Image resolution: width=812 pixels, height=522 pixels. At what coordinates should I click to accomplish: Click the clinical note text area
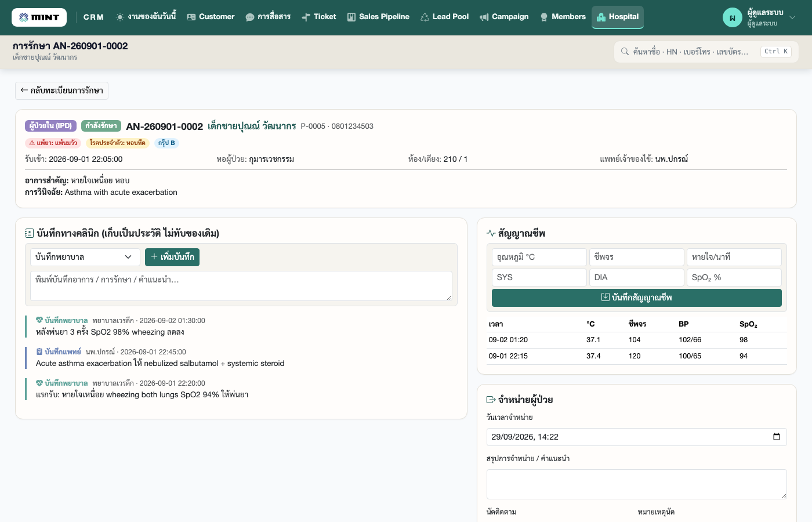(241, 286)
